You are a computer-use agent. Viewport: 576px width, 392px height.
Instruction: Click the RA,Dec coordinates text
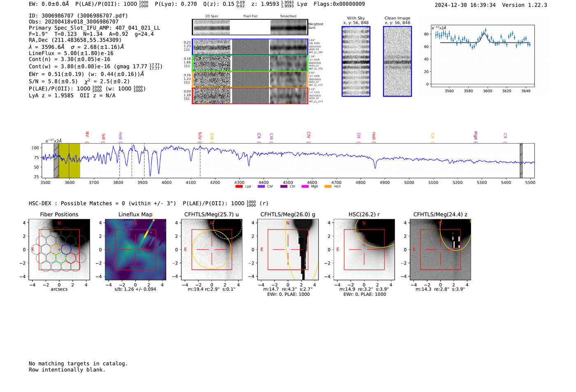click(75, 40)
